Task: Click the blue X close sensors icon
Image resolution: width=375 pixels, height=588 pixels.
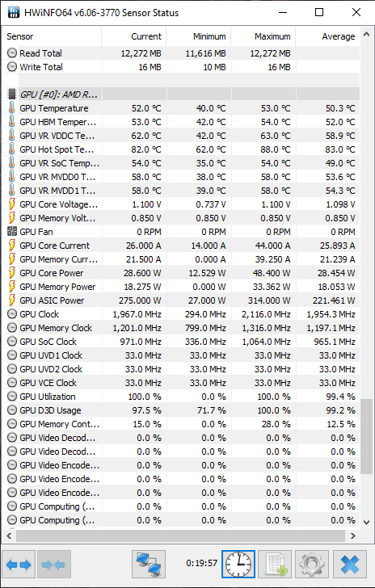Action: (x=349, y=564)
